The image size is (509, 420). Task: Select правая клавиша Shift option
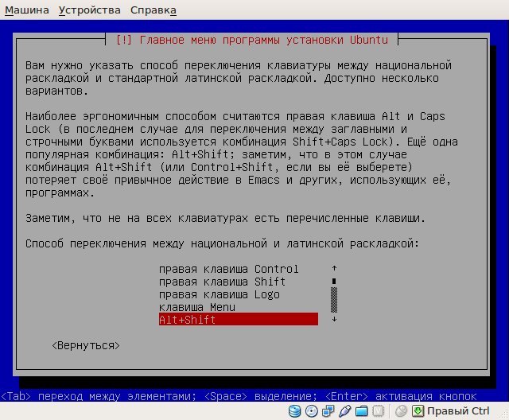[239, 282]
